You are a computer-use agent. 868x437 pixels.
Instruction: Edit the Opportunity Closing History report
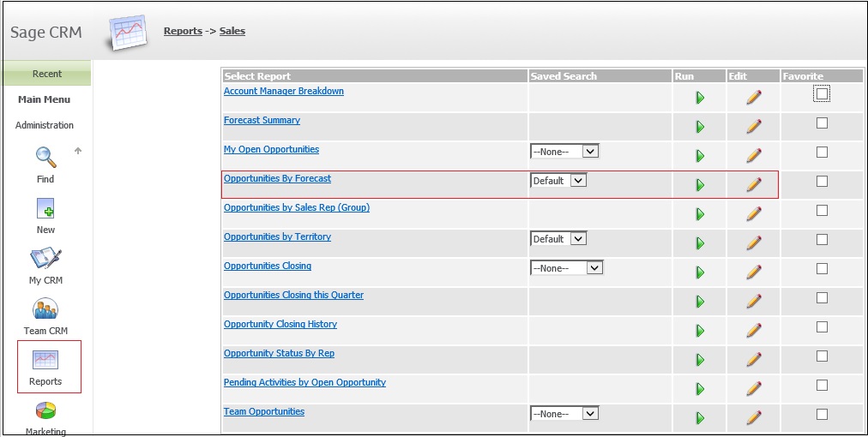coord(753,330)
